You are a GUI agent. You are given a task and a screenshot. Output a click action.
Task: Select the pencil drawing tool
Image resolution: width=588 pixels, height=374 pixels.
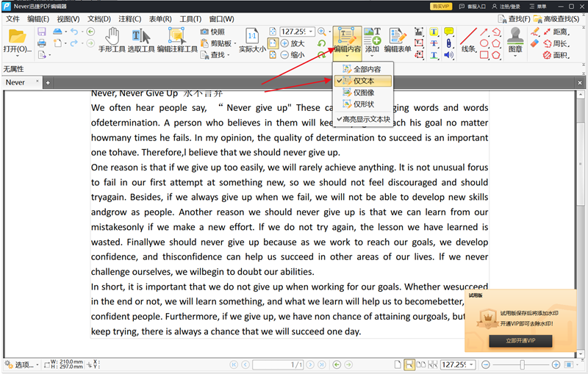pyautogui.click(x=535, y=32)
